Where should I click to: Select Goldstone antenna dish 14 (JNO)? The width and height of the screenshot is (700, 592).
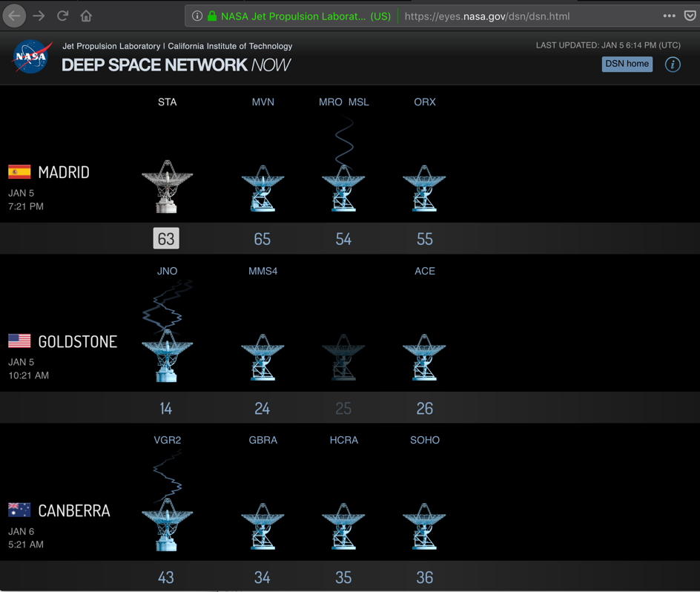point(167,355)
